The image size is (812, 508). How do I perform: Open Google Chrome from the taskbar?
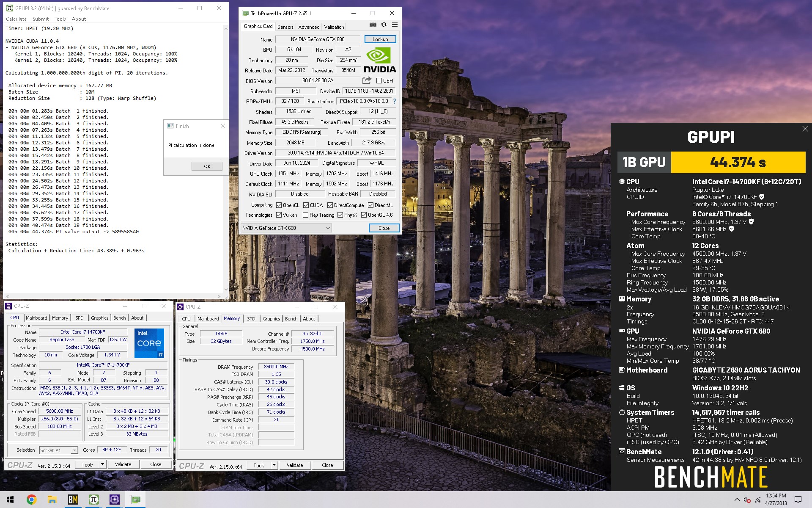tap(31, 500)
